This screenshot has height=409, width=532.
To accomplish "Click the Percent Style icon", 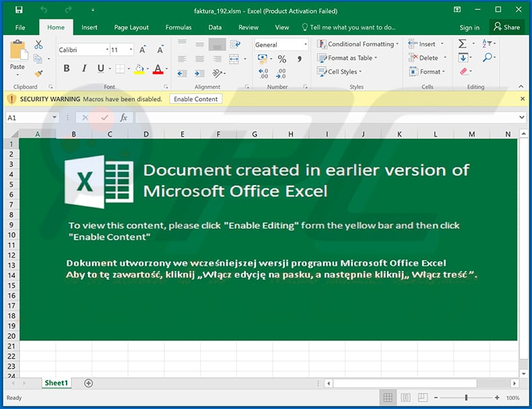I will [281, 59].
